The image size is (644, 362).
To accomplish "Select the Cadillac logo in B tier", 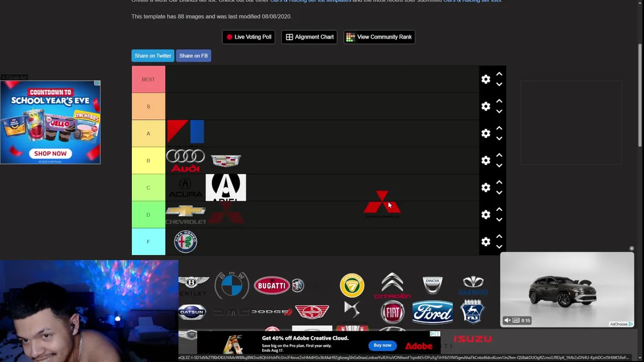I will [x=226, y=161].
